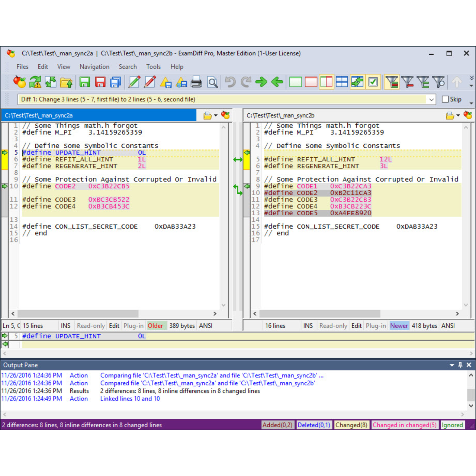Click the funnel with magnifier filter icon
Image resolution: width=476 pixels, height=476 pixels.
coord(439,82)
